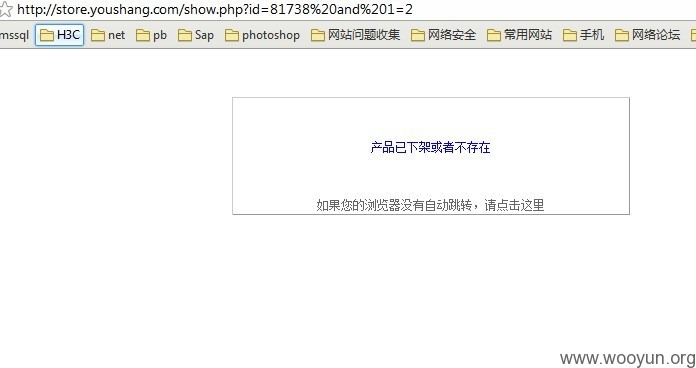Click the 请点击这里 redirect link
Viewport: 696px width, 368px height.
click(514, 205)
